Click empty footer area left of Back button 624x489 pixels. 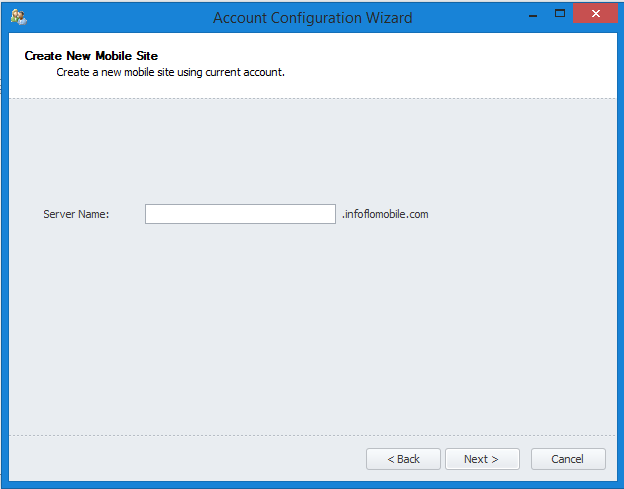pos(180,459)
